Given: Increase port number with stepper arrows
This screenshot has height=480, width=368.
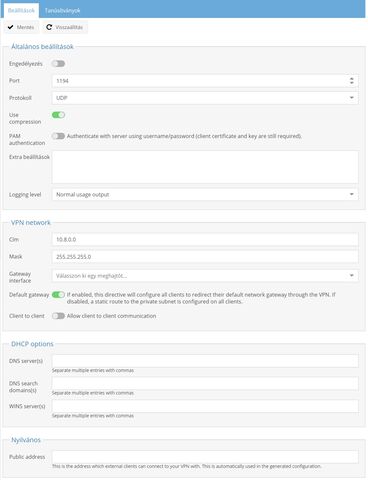Looking at the screenshot, I should click(x=352, y=79).
